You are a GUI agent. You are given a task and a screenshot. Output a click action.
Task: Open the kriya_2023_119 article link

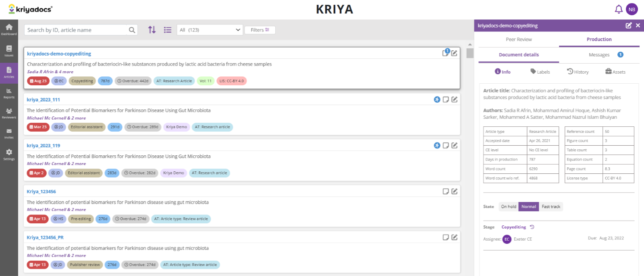pos(43,145)
